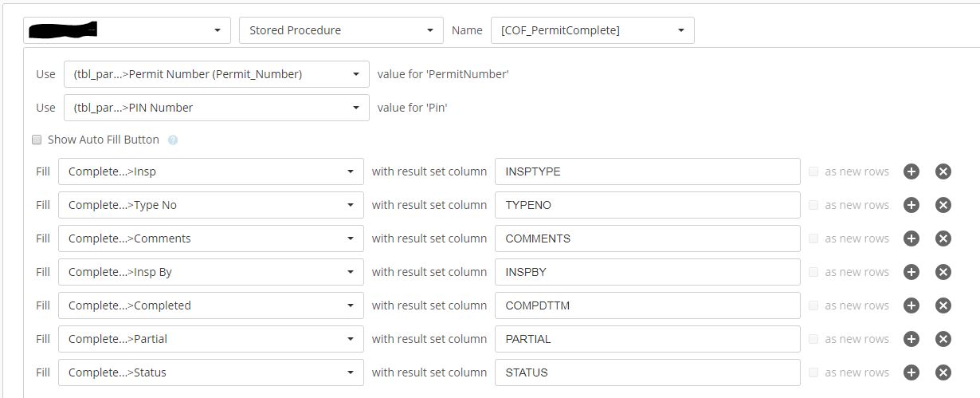The image size is (980, 398).
Task: Add a row after the COMMENTS mapping
Action: [x=911, y=238]
